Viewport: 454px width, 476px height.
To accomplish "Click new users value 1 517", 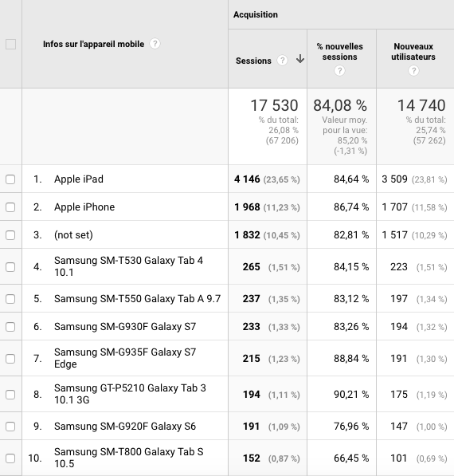I will coord(394,235).
